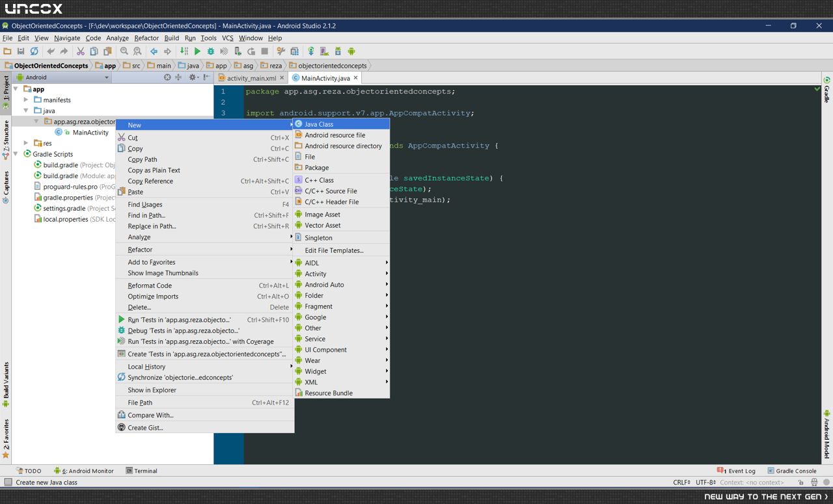Expand the Activity submenu

pos(342,274)
